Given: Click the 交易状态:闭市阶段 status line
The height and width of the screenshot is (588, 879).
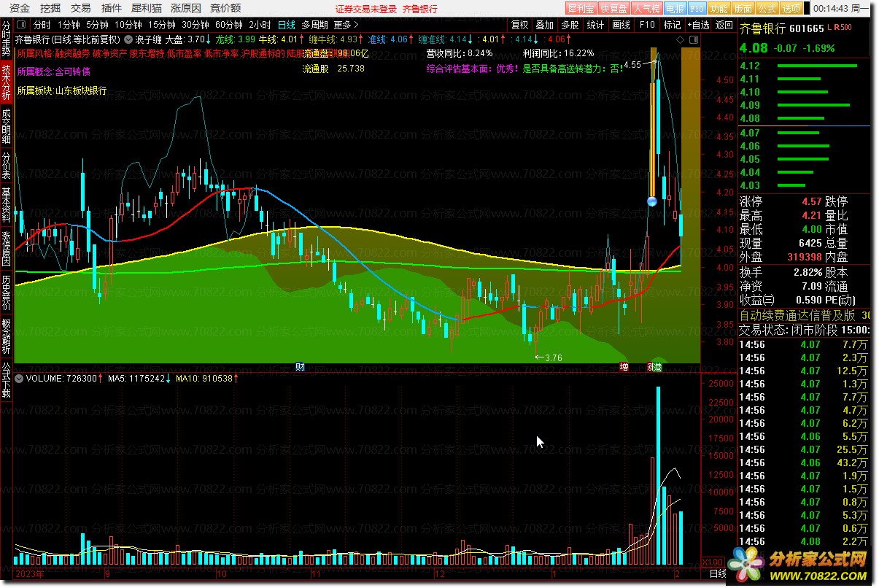Looking at the screenshot, I should [x=805, y=329].
